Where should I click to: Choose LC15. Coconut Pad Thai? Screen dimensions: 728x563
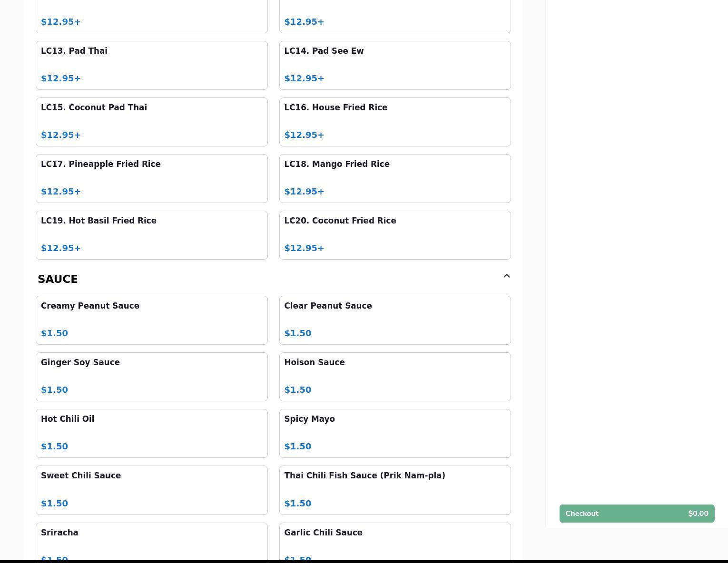[151, 122]
